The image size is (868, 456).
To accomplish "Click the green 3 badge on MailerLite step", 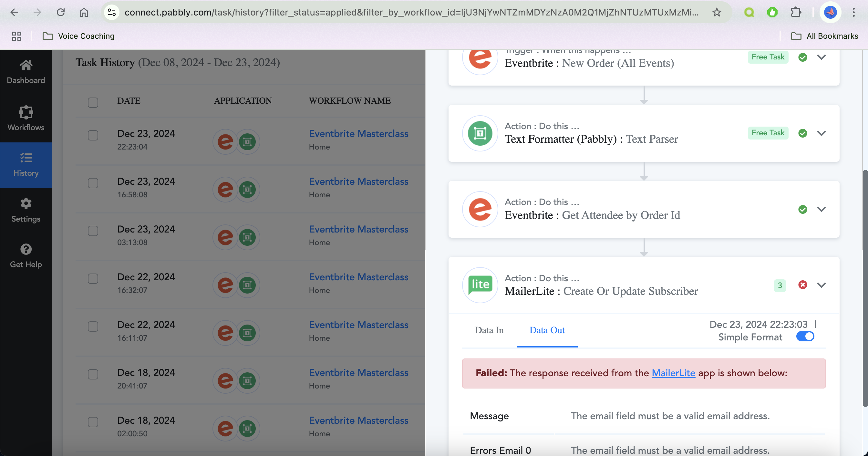I will (x=780, y=285).
